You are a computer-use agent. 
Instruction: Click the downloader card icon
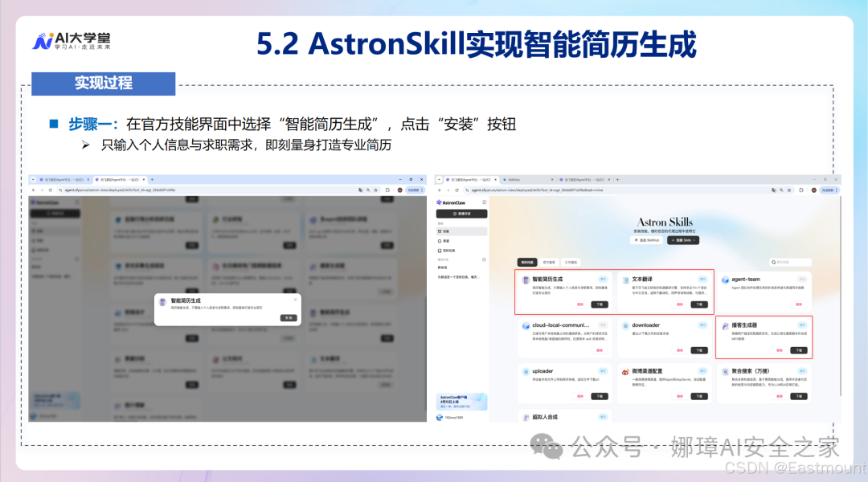(x=625, y=326)
